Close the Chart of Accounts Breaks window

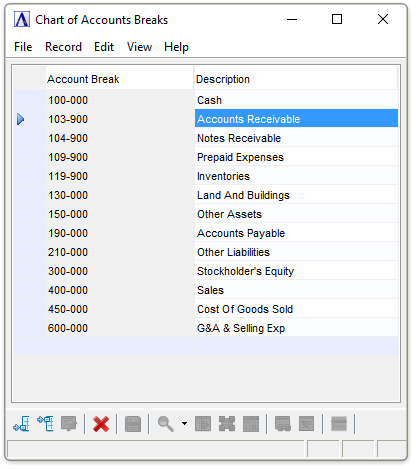(383, 19)
